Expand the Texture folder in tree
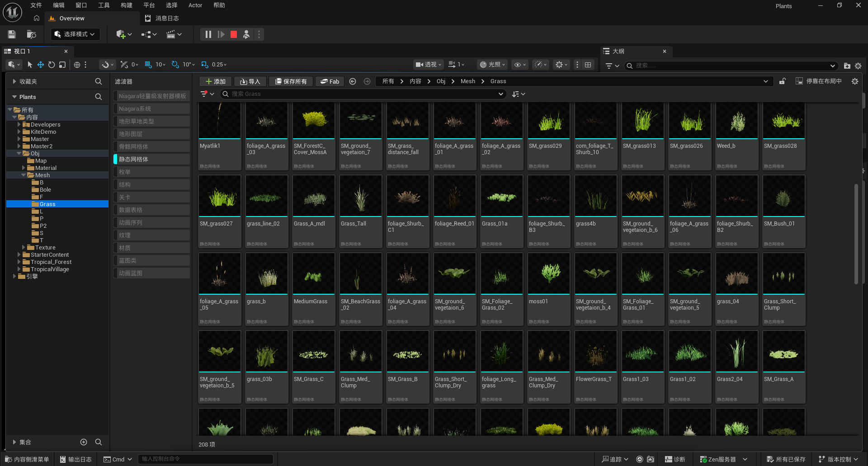This screenshot has width=868, height=466. [x=24, y=248]
